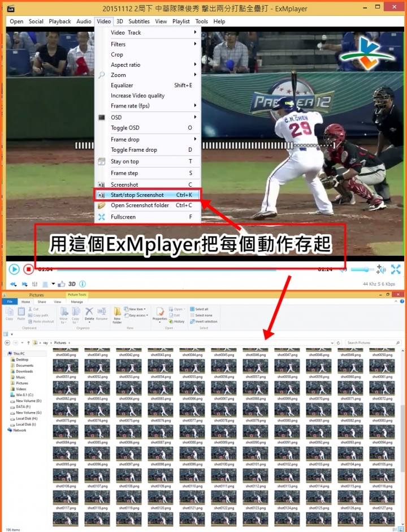The height and width of the screenshot is (532, 407).
Task: Open the Playlist menu
Action: click(181, 22)
